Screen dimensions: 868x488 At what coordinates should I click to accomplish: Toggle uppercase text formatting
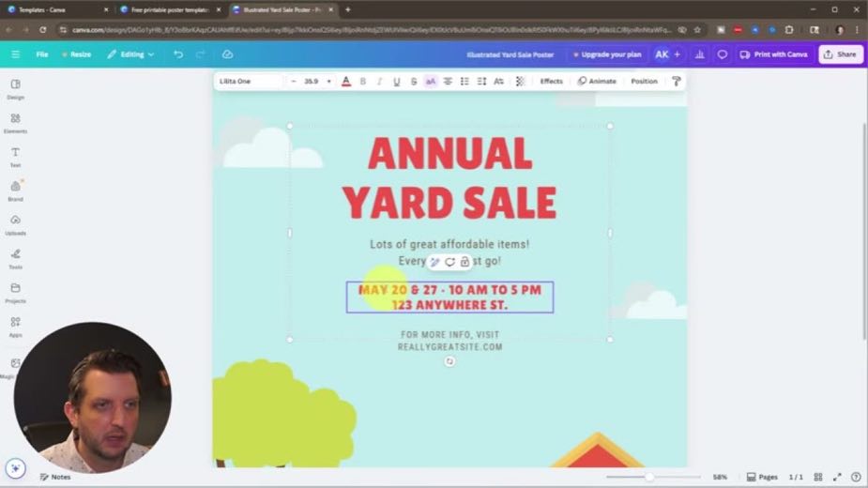(431, 82)
